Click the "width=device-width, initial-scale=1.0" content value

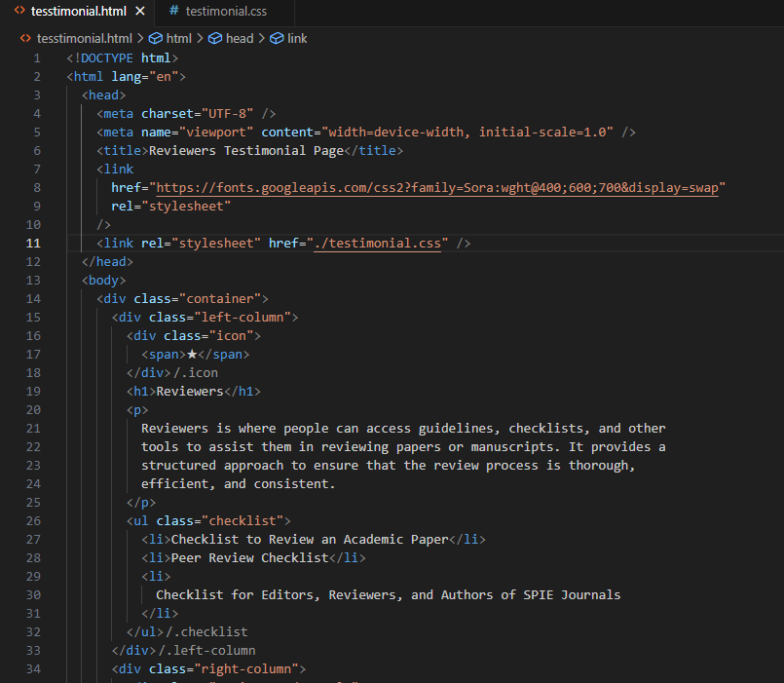click(467, 133)
